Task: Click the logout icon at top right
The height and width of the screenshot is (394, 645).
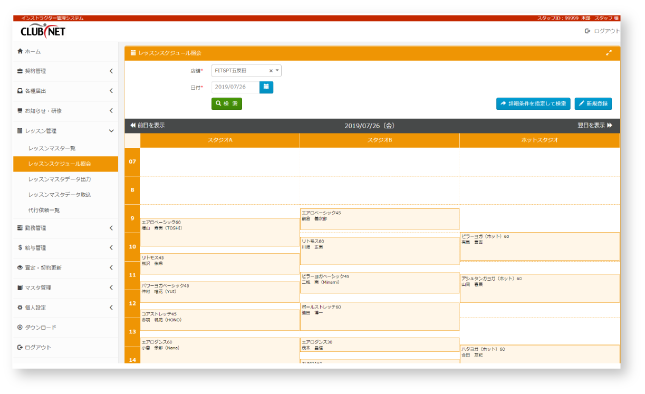Action: click(x=587, y=31)
